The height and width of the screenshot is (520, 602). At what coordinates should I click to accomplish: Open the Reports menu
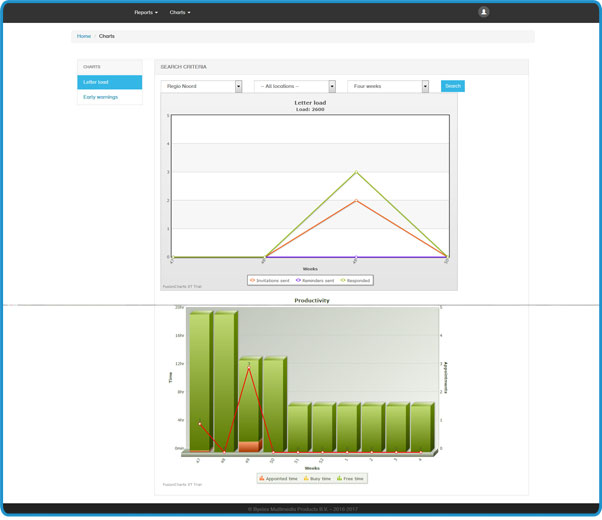[146, 12]
